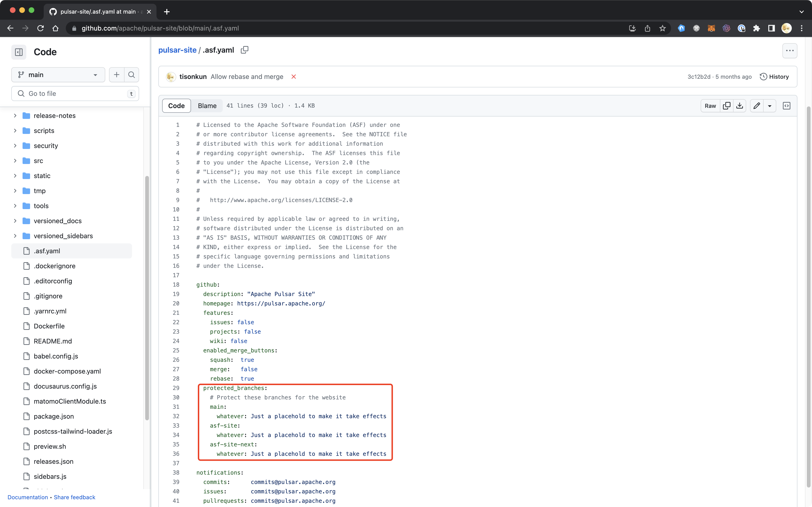Open the Allow rebase and merge commit
812x507 pixels.
[x=247, y=77]
